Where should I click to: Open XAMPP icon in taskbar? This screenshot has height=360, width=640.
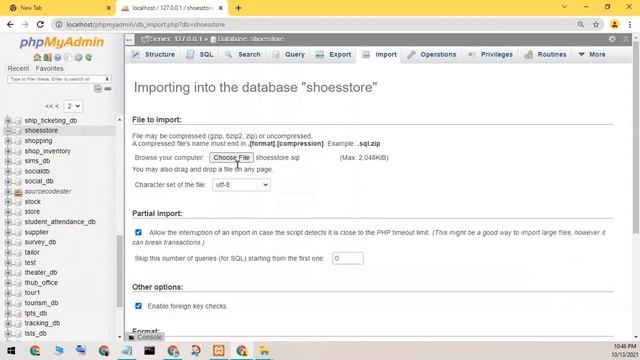218,351
